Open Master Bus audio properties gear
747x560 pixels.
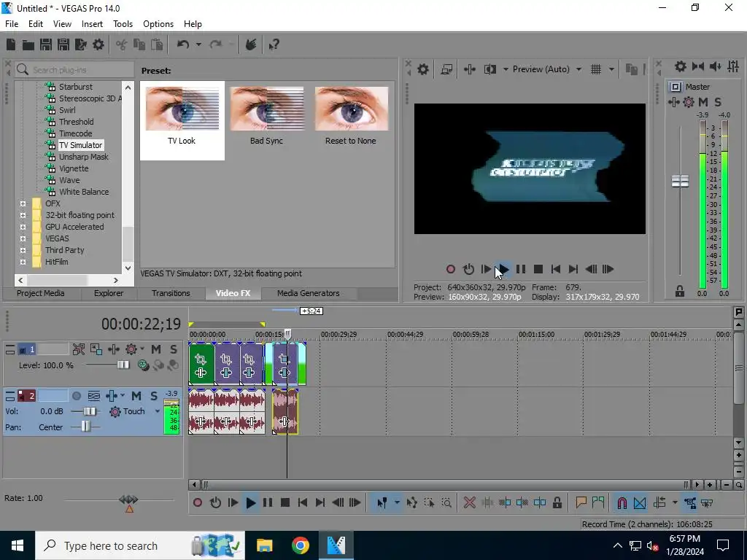click(681, 66)
